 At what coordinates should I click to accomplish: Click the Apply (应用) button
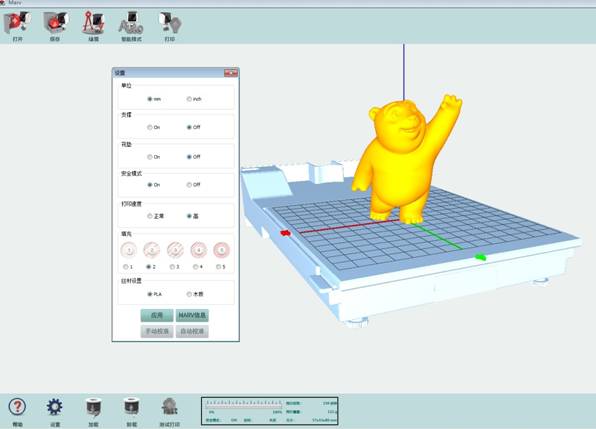[157, 315]
